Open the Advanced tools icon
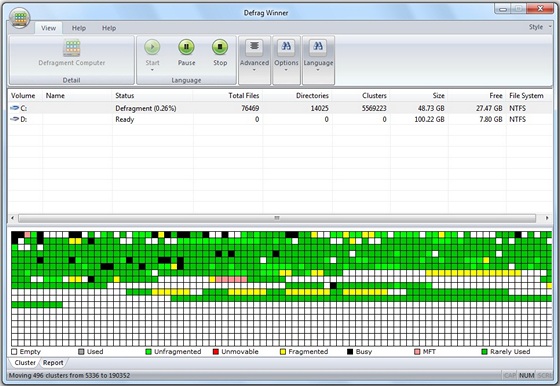The width and height of the screenshot is (560, 386). pyautogui.click(x=254, y=47)
